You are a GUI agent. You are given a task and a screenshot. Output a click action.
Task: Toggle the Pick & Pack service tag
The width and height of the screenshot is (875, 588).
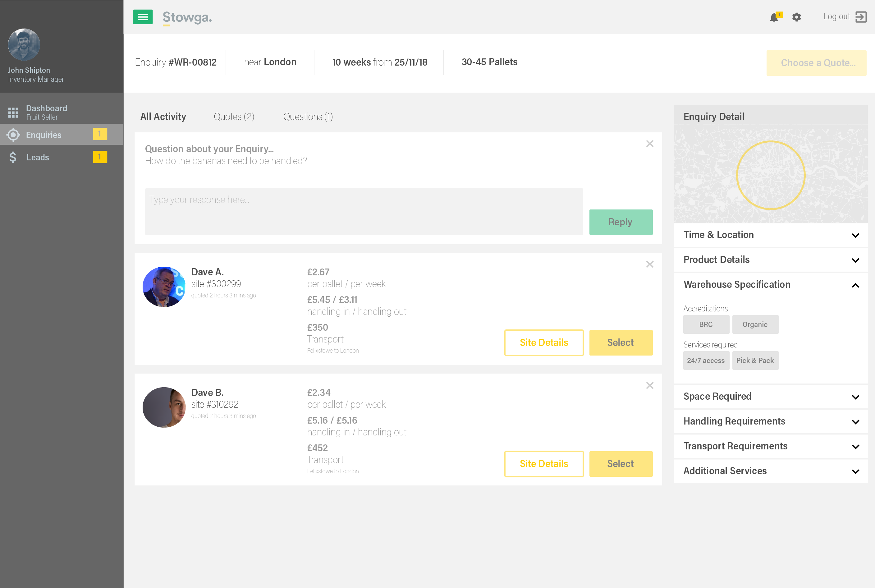coord(755,361)
